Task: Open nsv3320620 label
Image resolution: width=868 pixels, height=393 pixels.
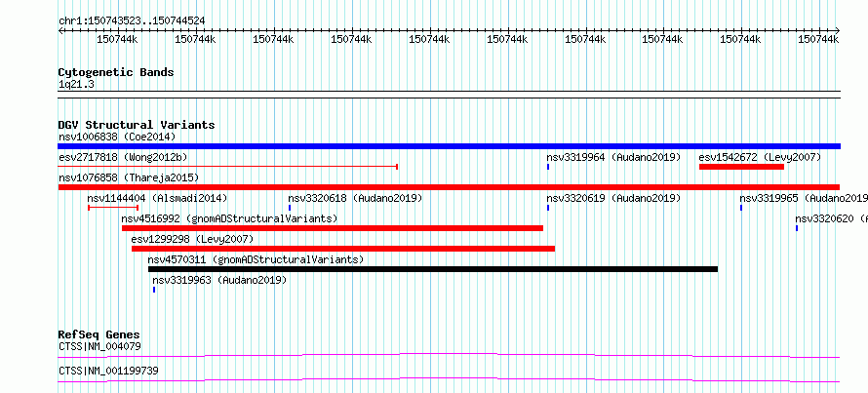Action: click(x=832, y=218)
